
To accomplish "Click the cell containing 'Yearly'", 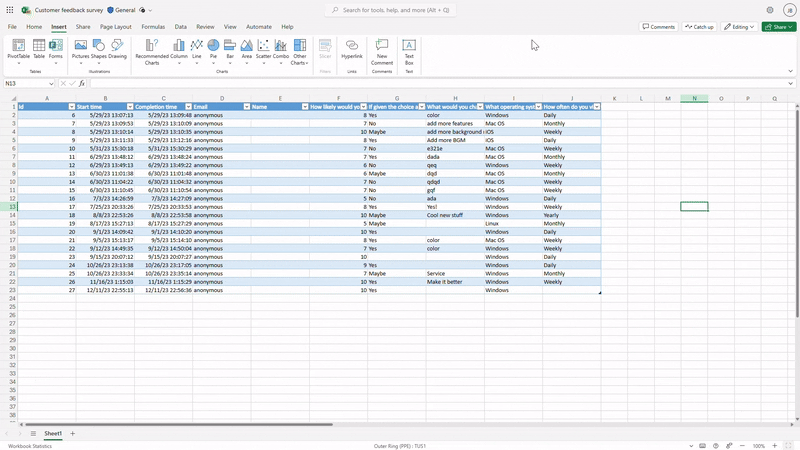I will point(571,215).
